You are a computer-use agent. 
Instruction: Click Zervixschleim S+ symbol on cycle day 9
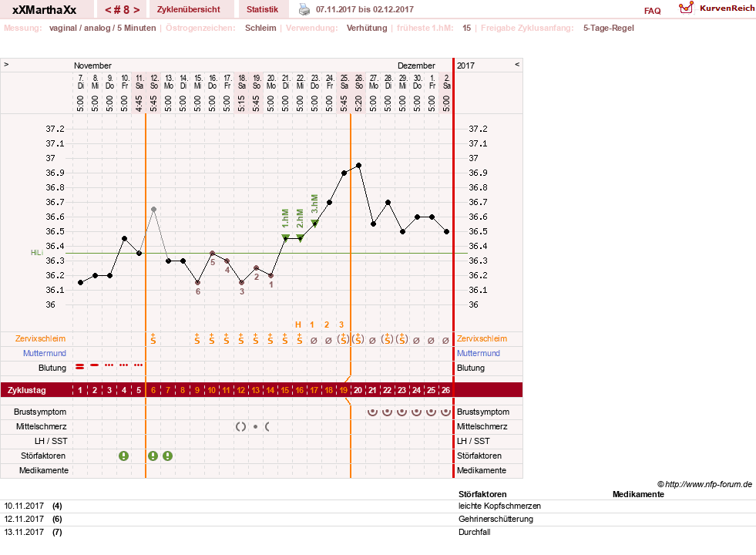tap(197, 338)
